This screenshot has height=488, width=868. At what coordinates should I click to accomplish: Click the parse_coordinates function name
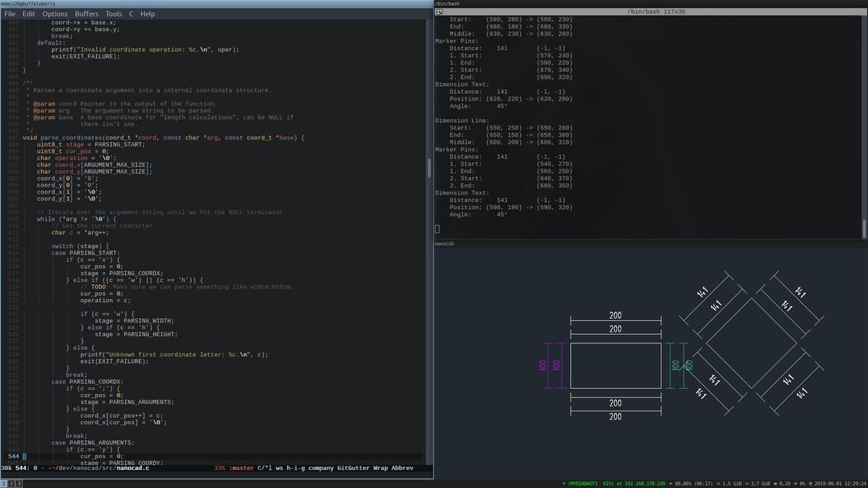[x=72, y=137]
